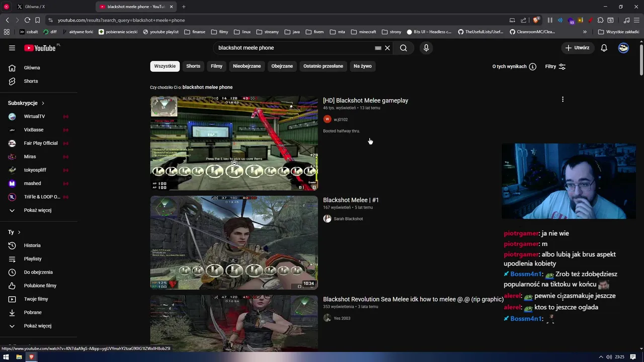Open the Blackshot Revolution Sea Melee title

[x=413, y=299]
